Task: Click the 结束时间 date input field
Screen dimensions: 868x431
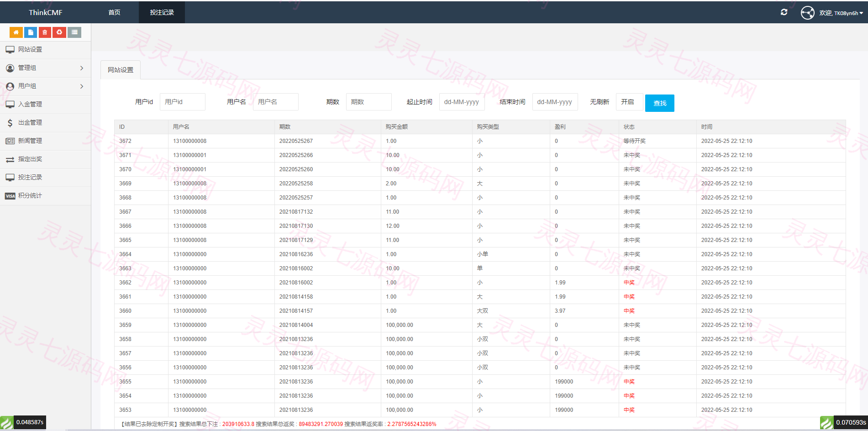Action: [555, 102]
